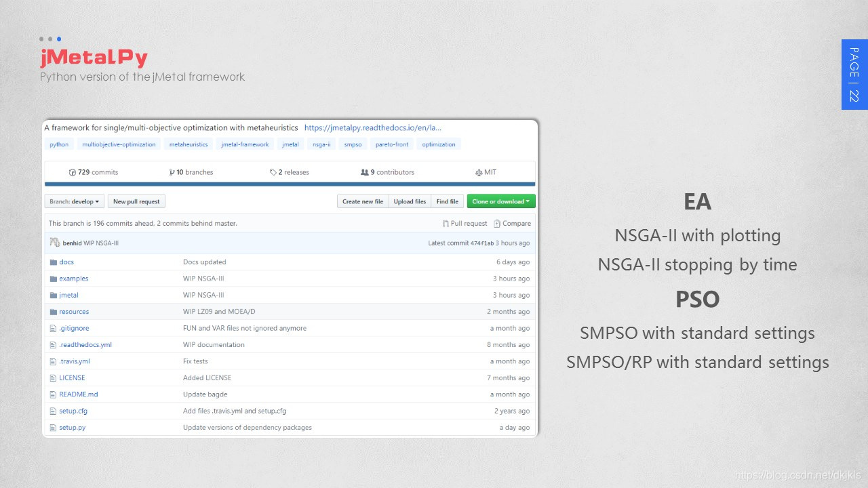The width and height of the screenshot is (868, 488).
Task: Open the docs folder name link
Action: click(x=66, y=262)
